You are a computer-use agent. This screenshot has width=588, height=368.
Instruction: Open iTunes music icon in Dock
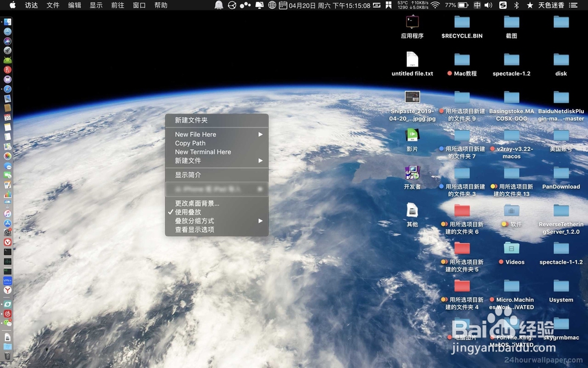[8, 213]
